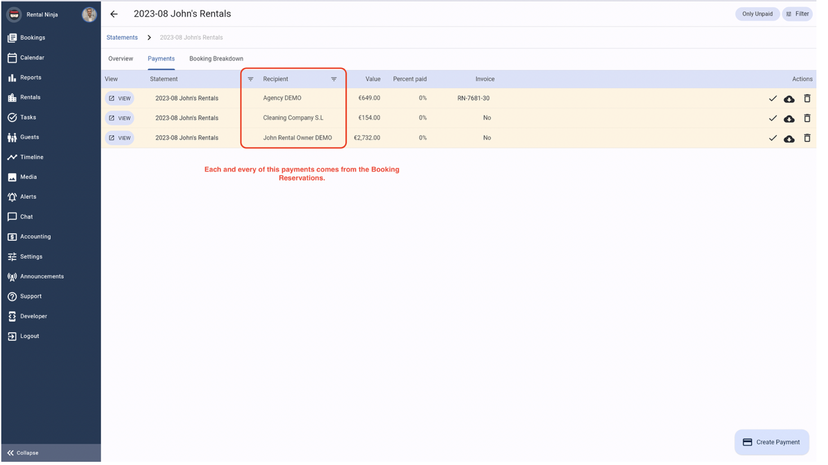Image resolution: width=828 pixels, height=465 pixels.
Task: Open filter right of Recipient header
Action: 336,80
